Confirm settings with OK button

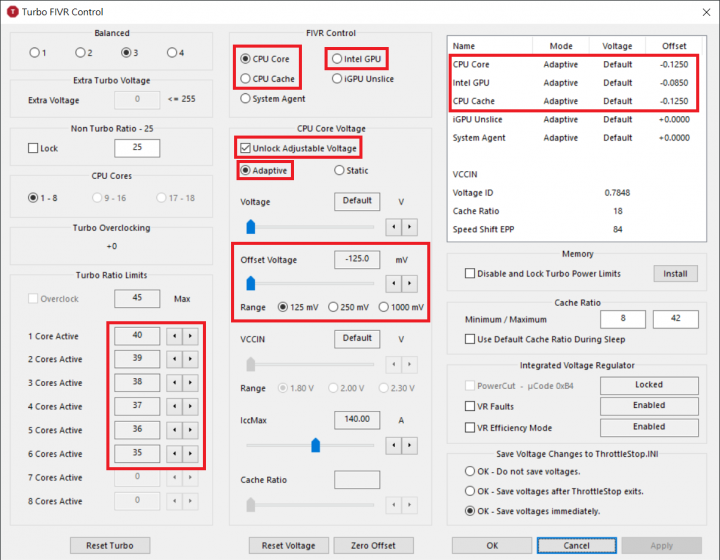492,545
